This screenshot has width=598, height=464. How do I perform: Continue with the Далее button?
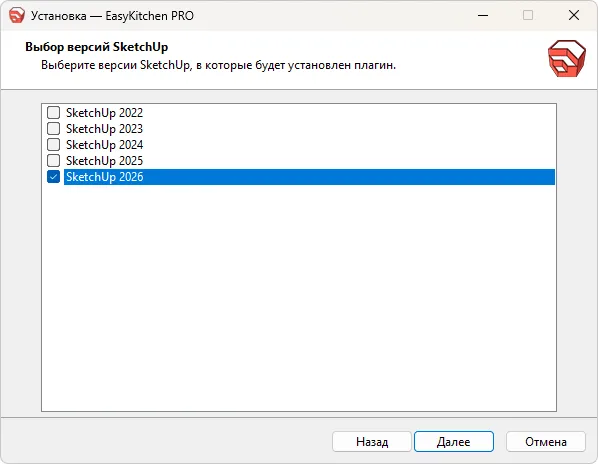(454, 442)
